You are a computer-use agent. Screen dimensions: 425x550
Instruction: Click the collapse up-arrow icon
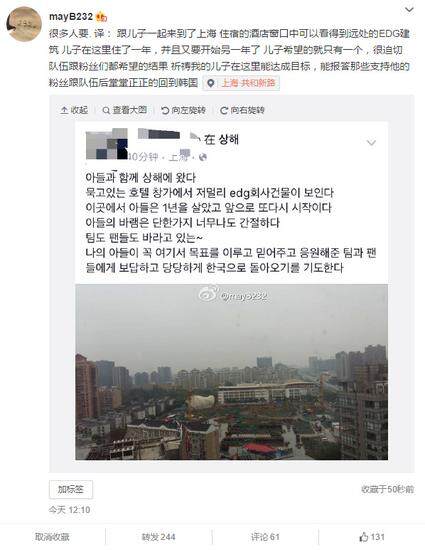pos(64,110)
